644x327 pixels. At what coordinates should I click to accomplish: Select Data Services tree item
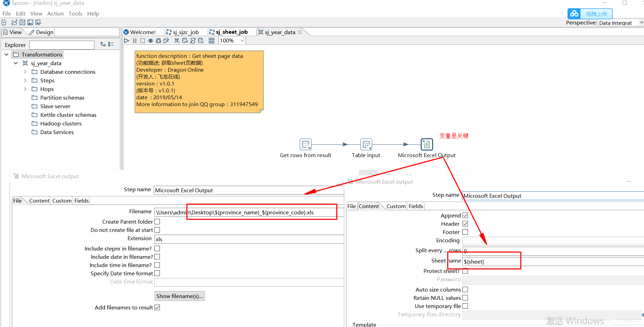pyautogui.click(x=57, y=132)
